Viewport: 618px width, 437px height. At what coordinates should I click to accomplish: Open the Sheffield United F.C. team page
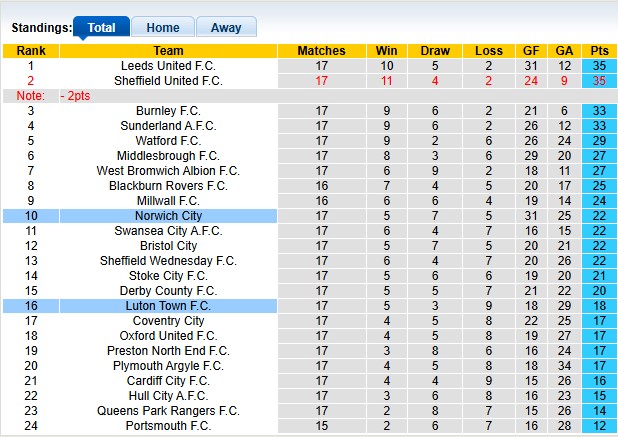(168, 80)
